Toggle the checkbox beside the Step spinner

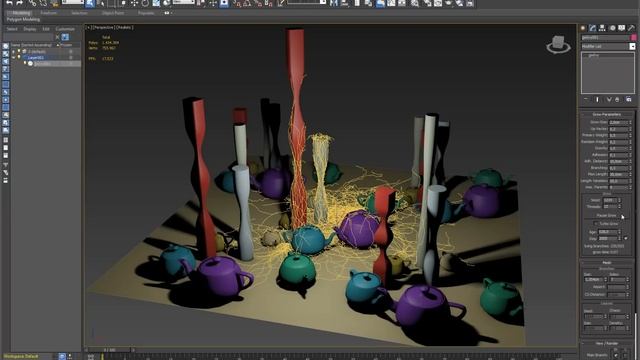click(626, 238)
